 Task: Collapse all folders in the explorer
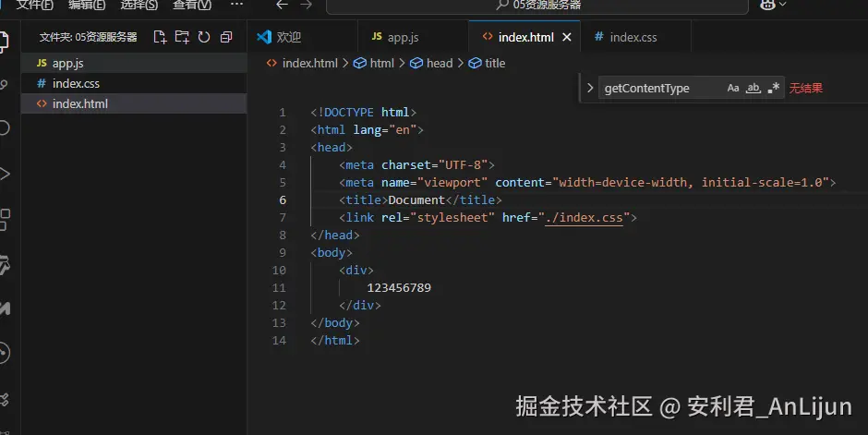(x=226, y=37)
